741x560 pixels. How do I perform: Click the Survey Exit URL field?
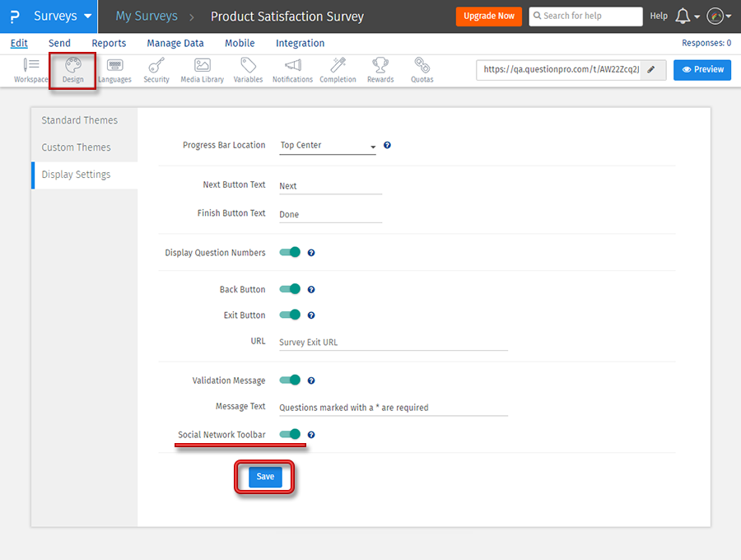[x=393, y=342]
